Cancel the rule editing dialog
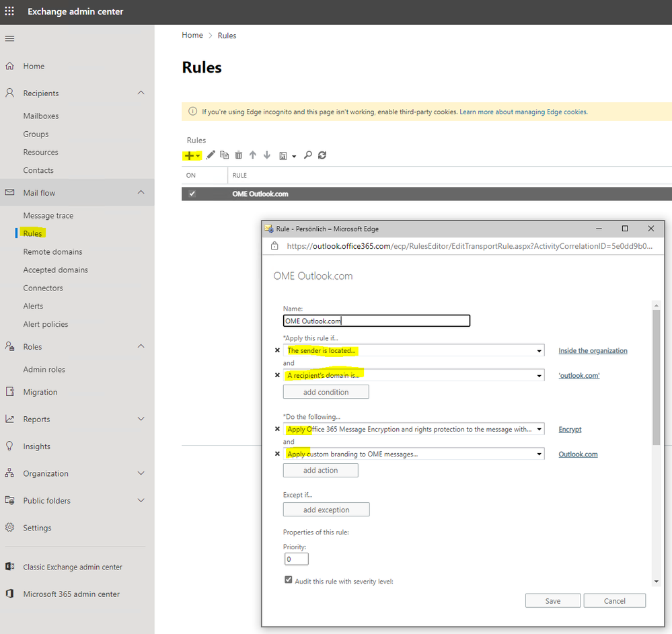 point(615,600)
